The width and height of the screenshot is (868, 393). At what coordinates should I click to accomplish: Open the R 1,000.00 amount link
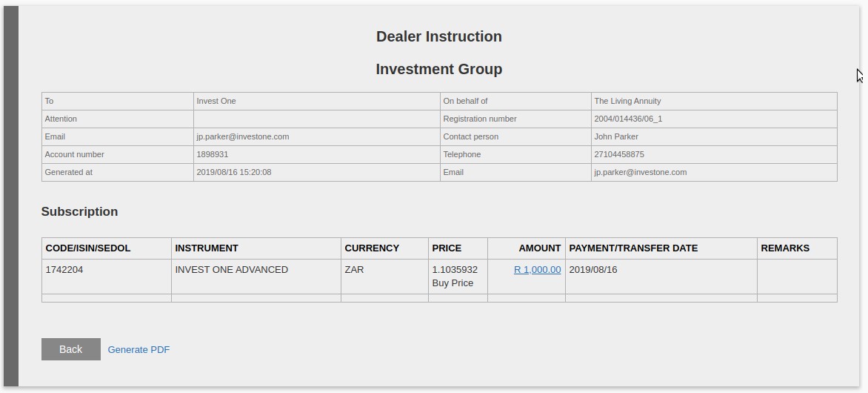coord(537,270)
